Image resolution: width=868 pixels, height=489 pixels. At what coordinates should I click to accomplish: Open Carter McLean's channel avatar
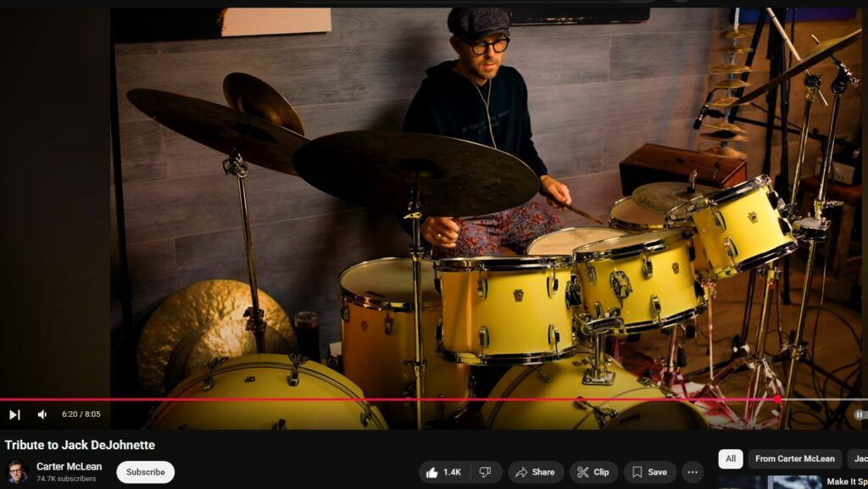click(x=17, y=472)
